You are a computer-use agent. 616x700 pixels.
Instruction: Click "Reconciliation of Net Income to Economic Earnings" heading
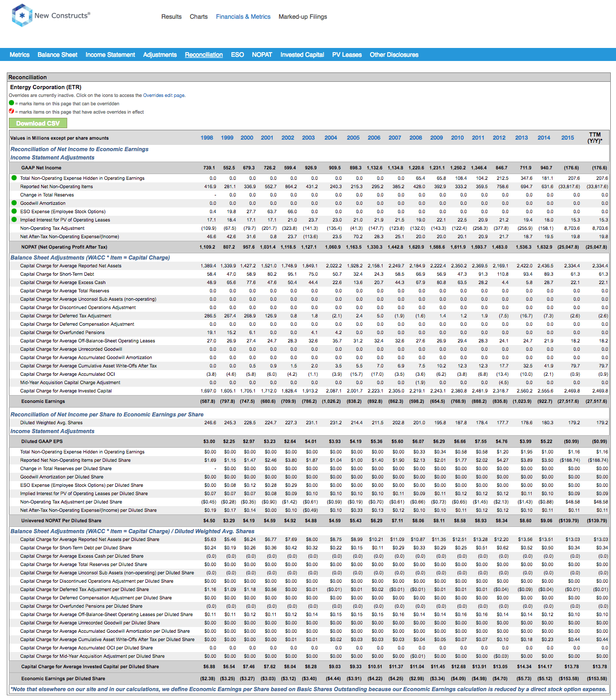point(79,149)
